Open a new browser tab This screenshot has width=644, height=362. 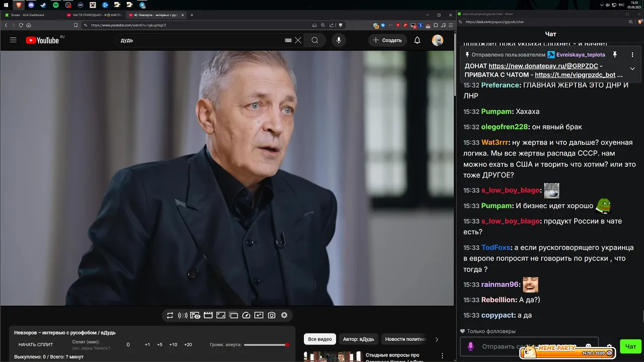192,15
